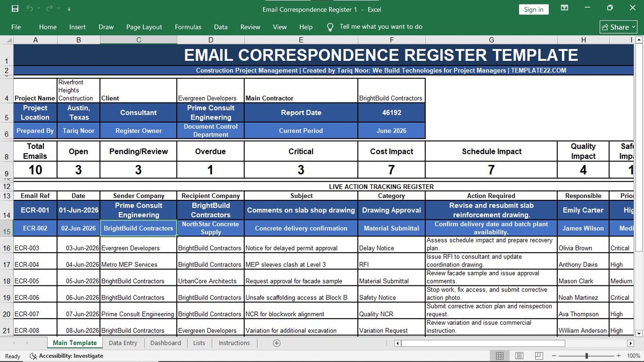Open the File menu
Viewport: 644px width, 362px height.
(16, 27)
